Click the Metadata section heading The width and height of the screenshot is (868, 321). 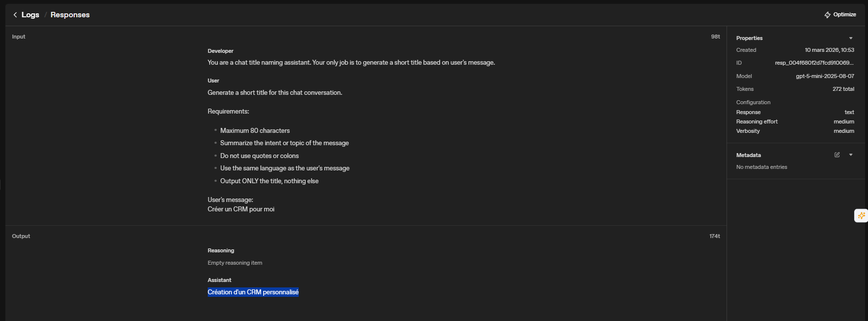pos(748,155)
